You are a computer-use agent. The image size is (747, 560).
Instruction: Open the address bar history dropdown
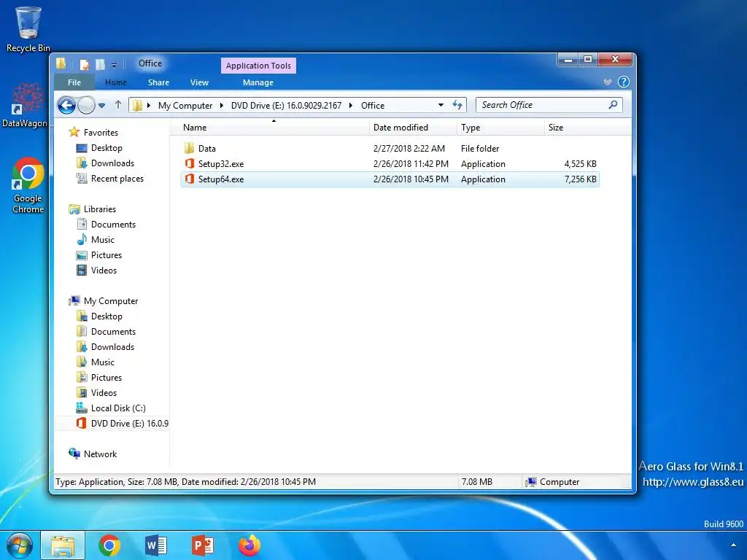tap(441, 105)
